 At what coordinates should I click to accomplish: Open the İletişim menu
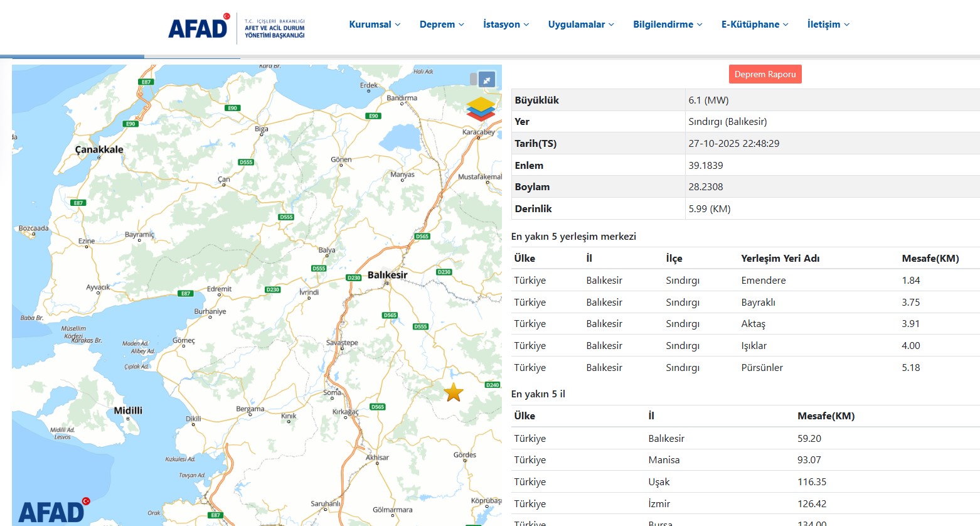[x=828, y=24]
